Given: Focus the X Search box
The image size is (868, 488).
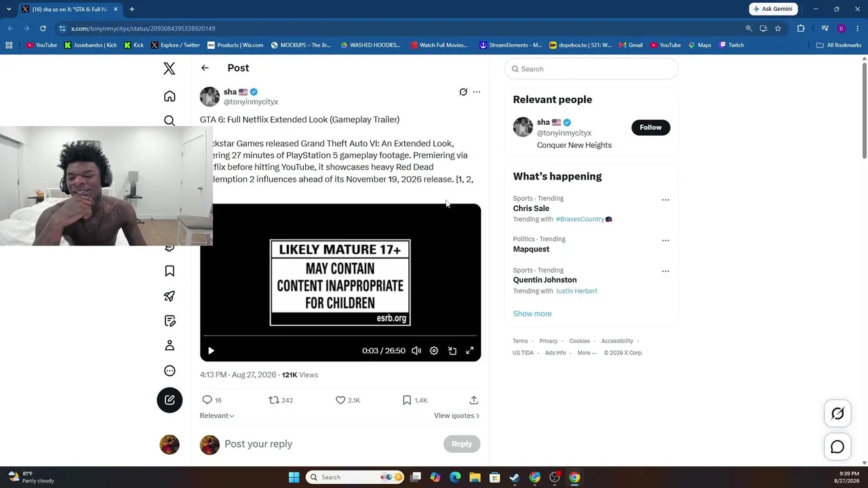Looking at the screenshot, I should [591, 68].
